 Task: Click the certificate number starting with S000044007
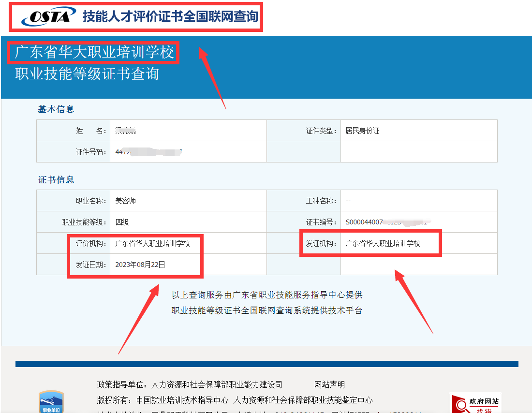pyautogui.click(x=388, y=222)
